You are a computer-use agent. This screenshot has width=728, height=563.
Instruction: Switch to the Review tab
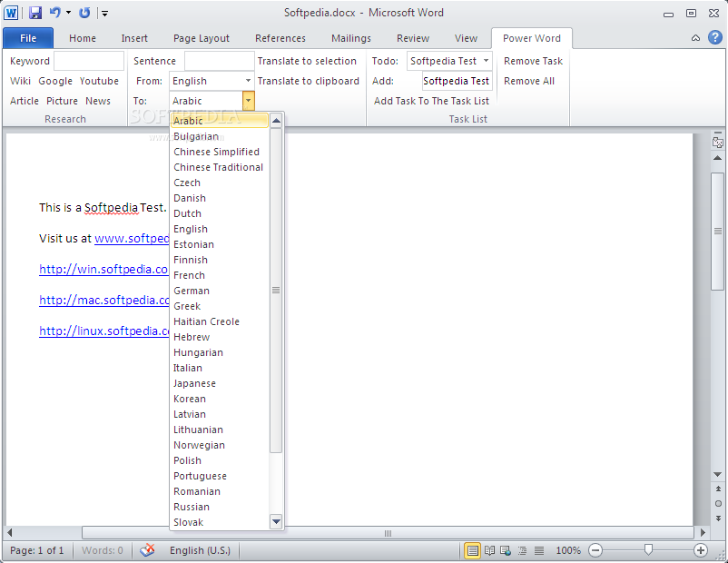click(x=413, y=38)
